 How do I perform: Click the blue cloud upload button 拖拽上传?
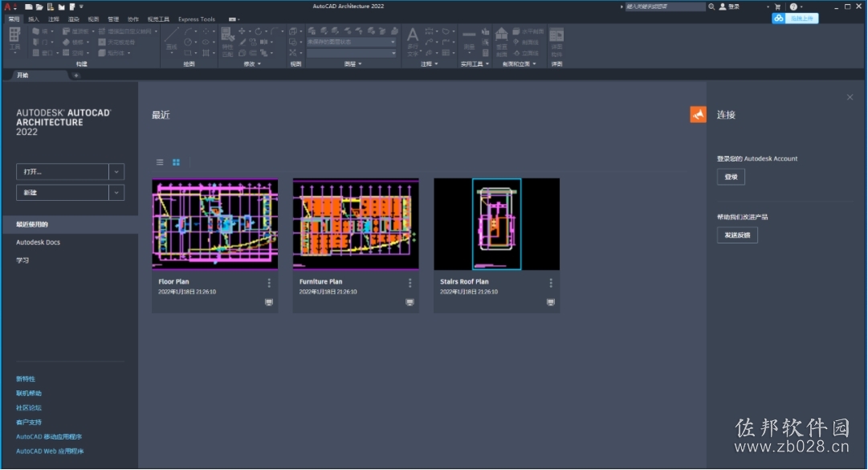tap(795, 18)
